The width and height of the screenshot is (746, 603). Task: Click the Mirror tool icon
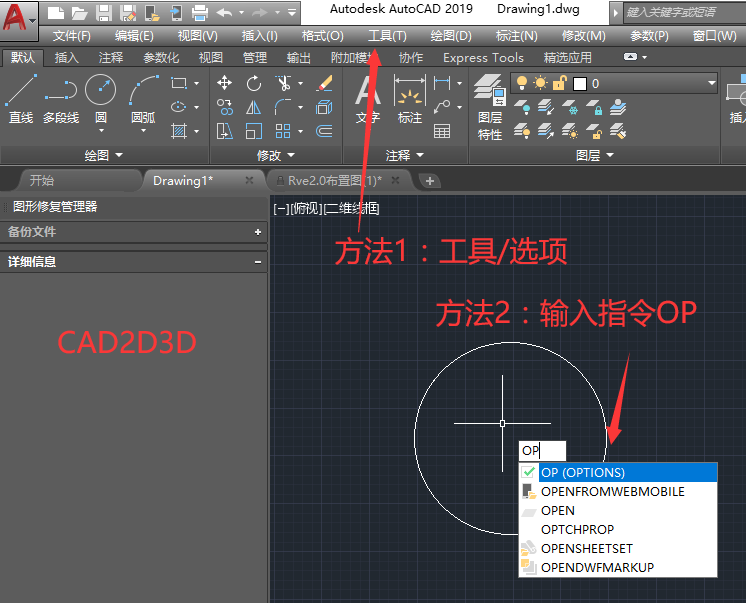click(x=254, y=107)
